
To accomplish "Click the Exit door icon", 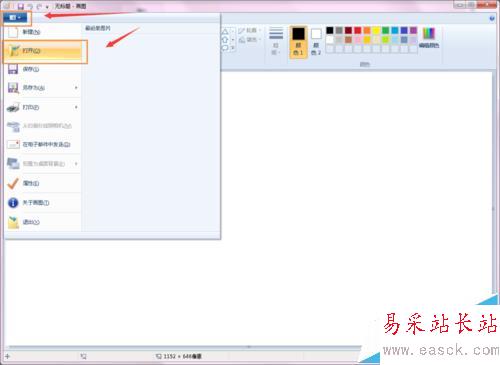I will tap(13, 222).
